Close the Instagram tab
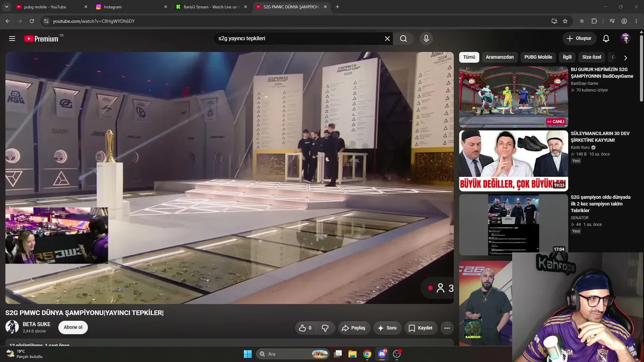The width and height of the screenshot is (644, 362). tap(166, 7)
